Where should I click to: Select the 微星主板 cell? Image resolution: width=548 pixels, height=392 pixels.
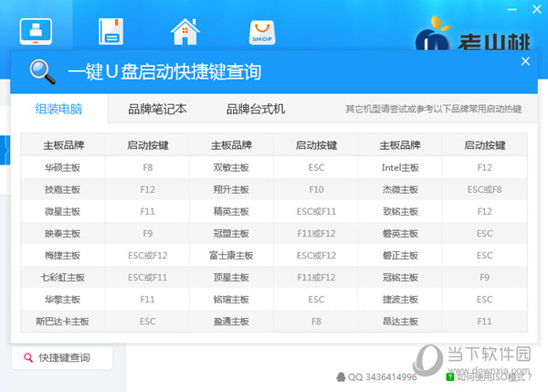[62, 212]
